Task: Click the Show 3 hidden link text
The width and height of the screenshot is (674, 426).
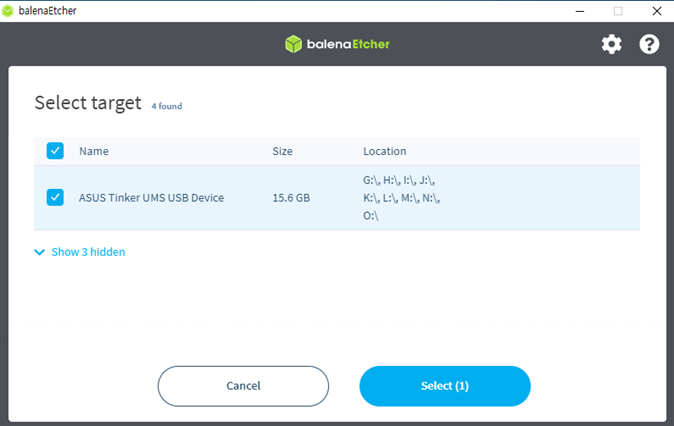Action: tap(88, 252)
